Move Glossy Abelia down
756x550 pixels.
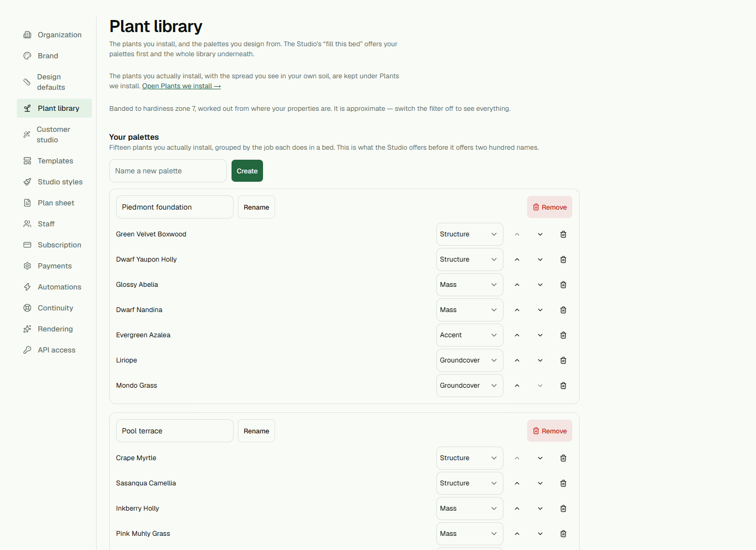540,285
